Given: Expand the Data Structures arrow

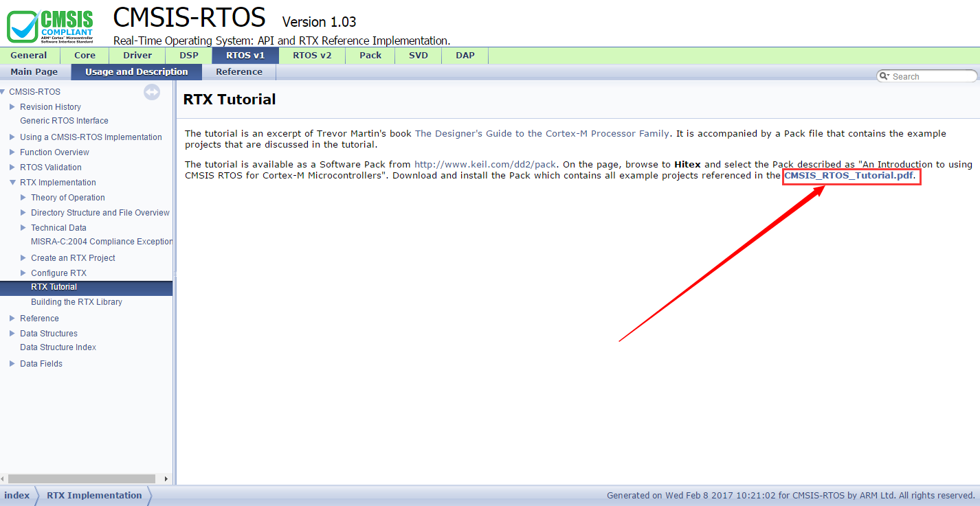Looking at the screenshot, I should point(12,333).
